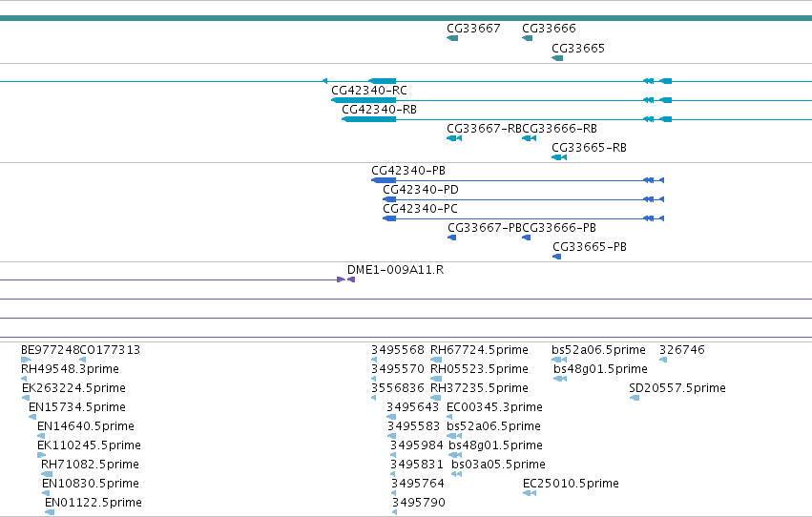The height and width of the screenshot is (517, 812).
Task: Select the CG33667-PB protein label
Action: [x=485, y=228]
